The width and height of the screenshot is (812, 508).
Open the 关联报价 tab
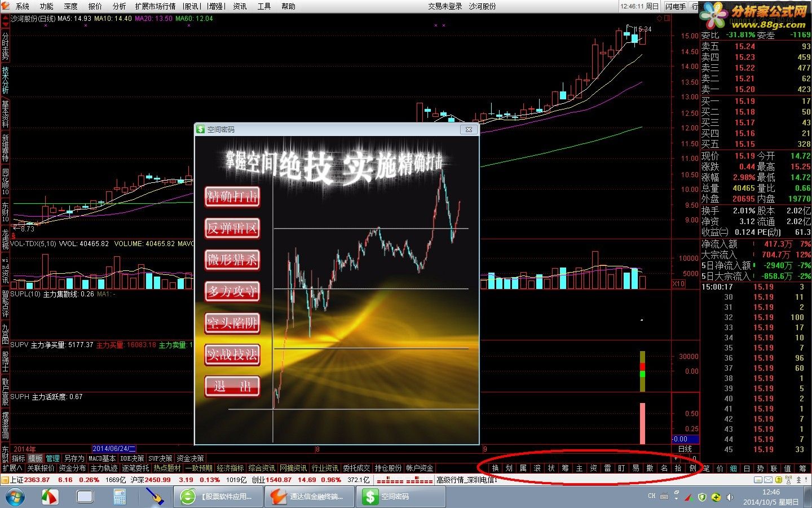41,468
